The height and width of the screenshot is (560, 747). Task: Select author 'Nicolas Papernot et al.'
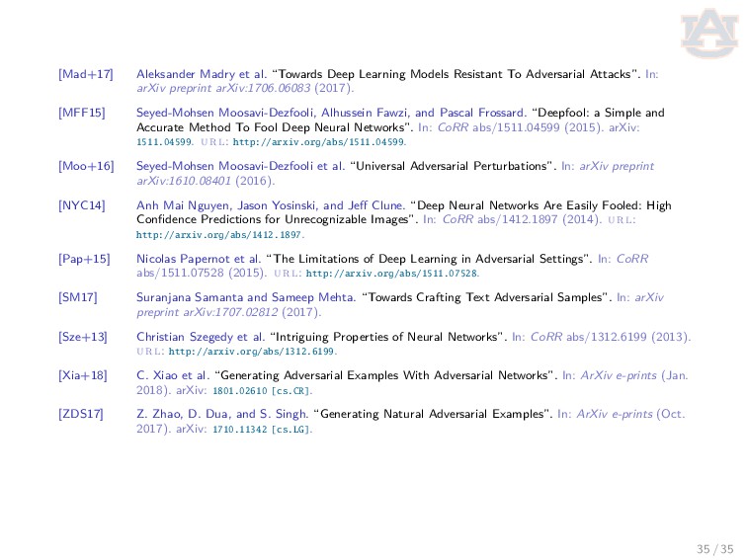click(x=199, y=259)
